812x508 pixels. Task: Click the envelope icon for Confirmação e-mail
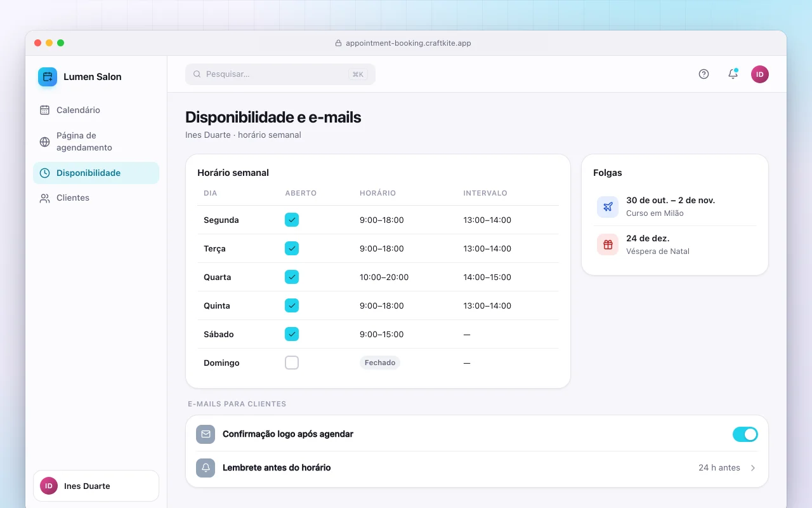click(x=206, y=434)
